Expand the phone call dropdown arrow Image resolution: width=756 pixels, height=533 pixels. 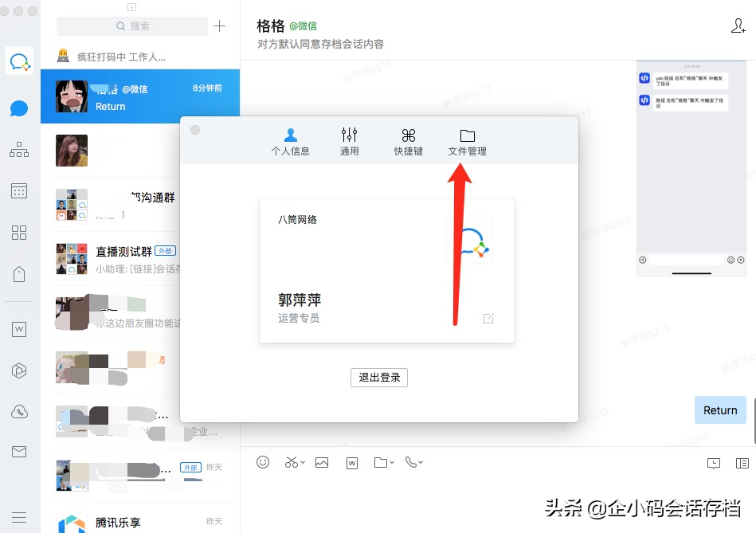point(421,462)
